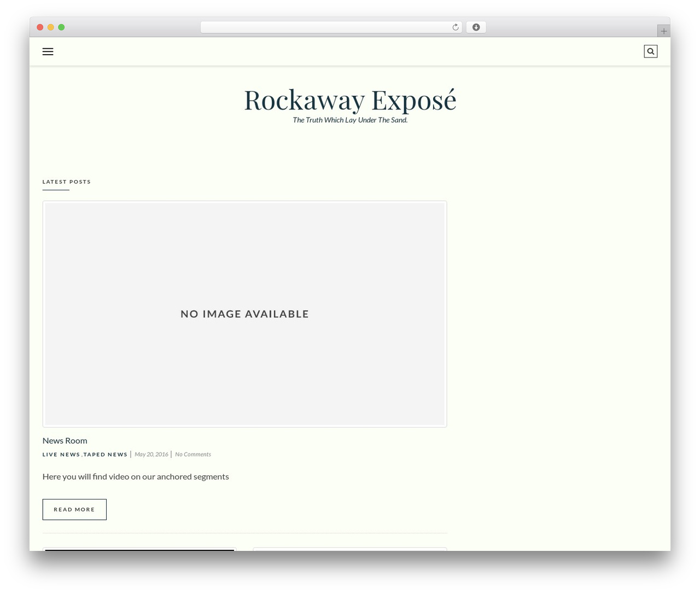Click the browser download icon
The image size is (700, 593).
[x=476, y=27]
